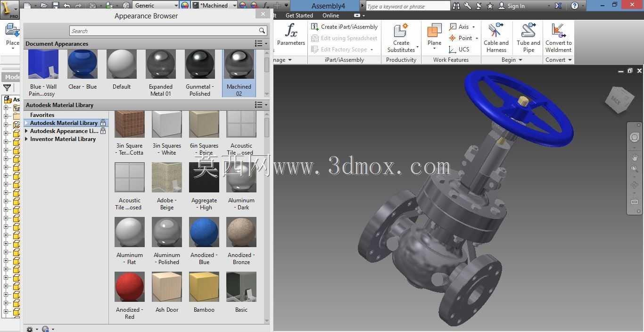644x332 pixels.
Task: Launch Cable and Harness
Action: (496, 38)
